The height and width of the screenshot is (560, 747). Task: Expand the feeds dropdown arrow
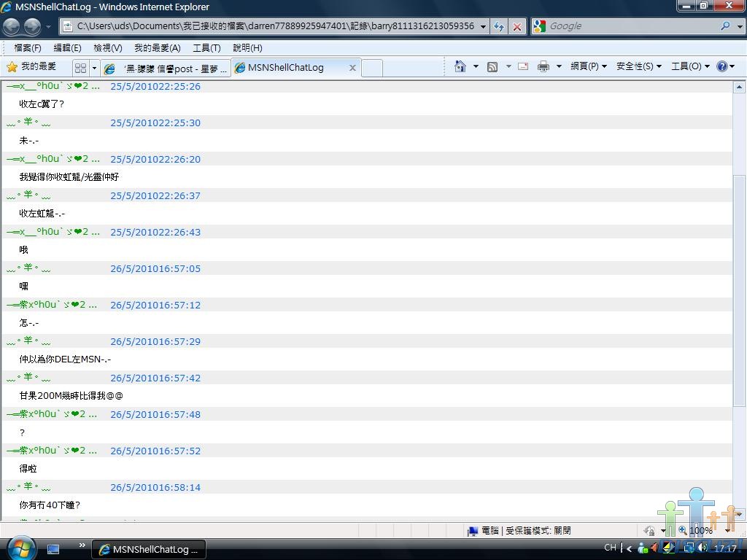508,66
